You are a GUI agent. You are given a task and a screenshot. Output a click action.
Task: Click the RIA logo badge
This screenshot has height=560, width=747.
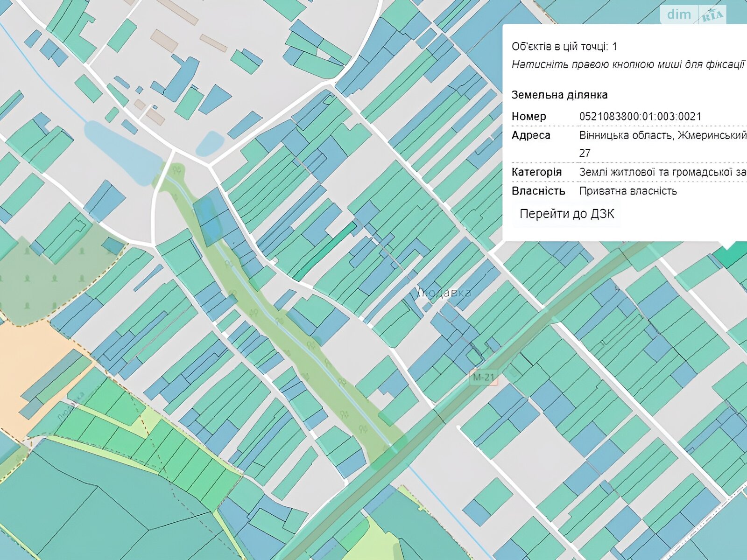pos(712,16)
